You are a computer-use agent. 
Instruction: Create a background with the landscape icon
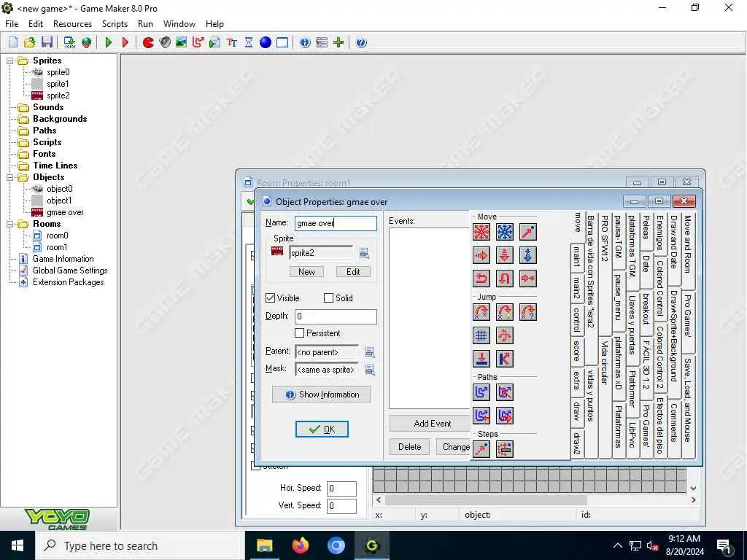pyautogui.click(x=182, y=42)
